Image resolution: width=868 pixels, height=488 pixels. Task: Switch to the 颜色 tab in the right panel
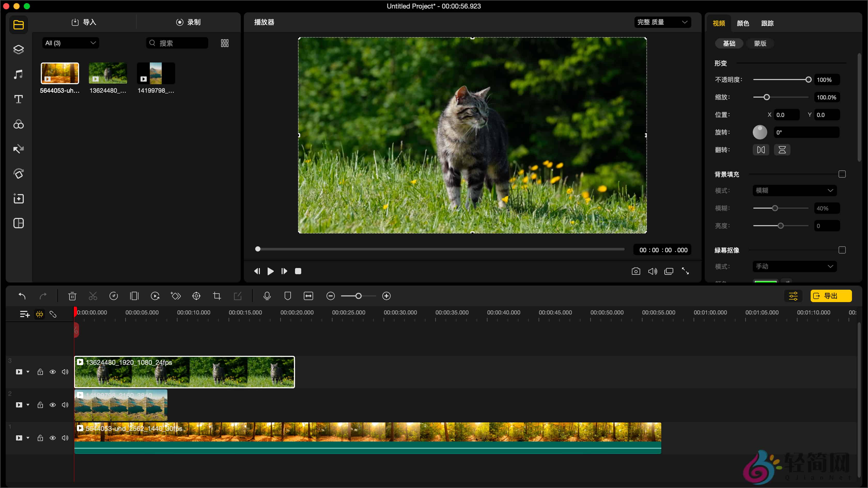click(743, 23)
